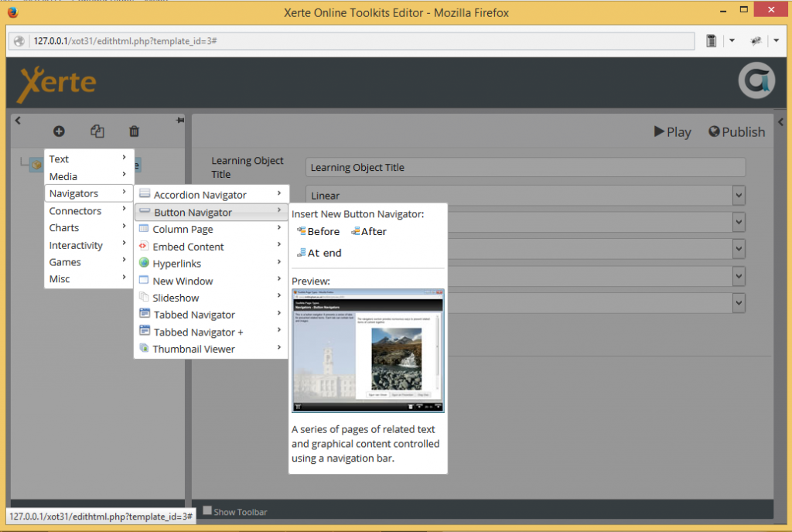Choose Button Navigator page type
The height and width of the screenshot is (532, 792).
(x=211, y=212)
